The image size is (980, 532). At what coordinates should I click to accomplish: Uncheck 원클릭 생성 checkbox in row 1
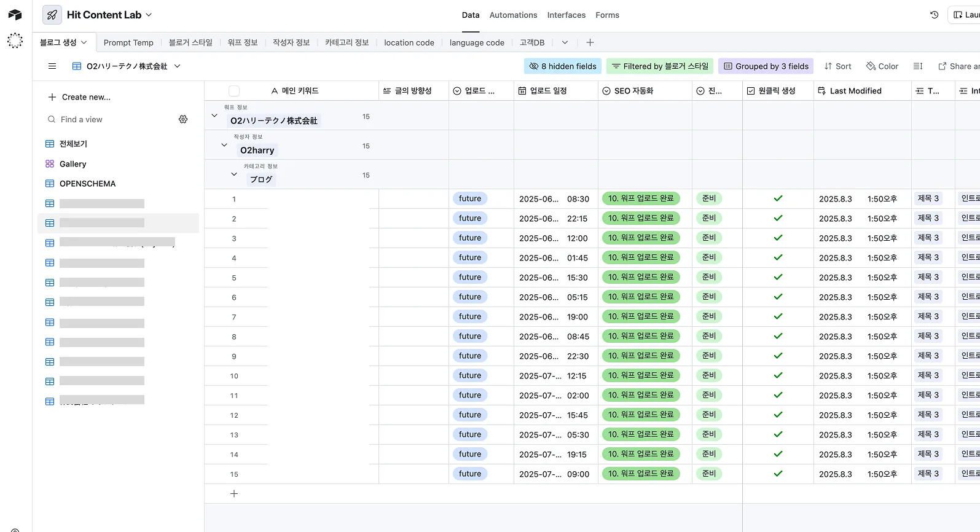tap(778, 198)
